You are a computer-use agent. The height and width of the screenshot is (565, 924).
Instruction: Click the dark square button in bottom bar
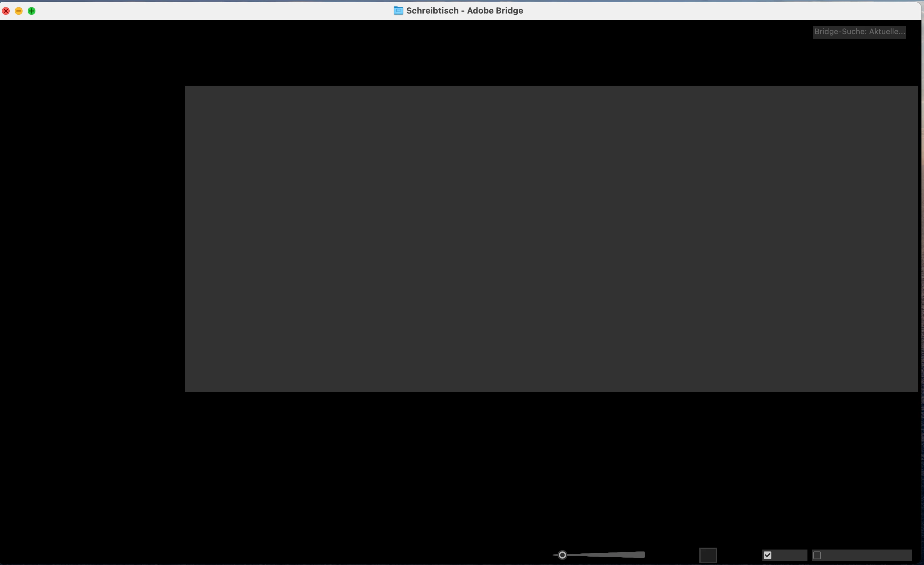click(x=708, y=555)
